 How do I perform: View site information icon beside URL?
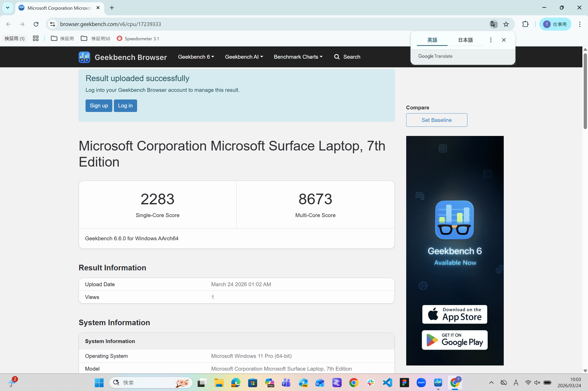53,24
